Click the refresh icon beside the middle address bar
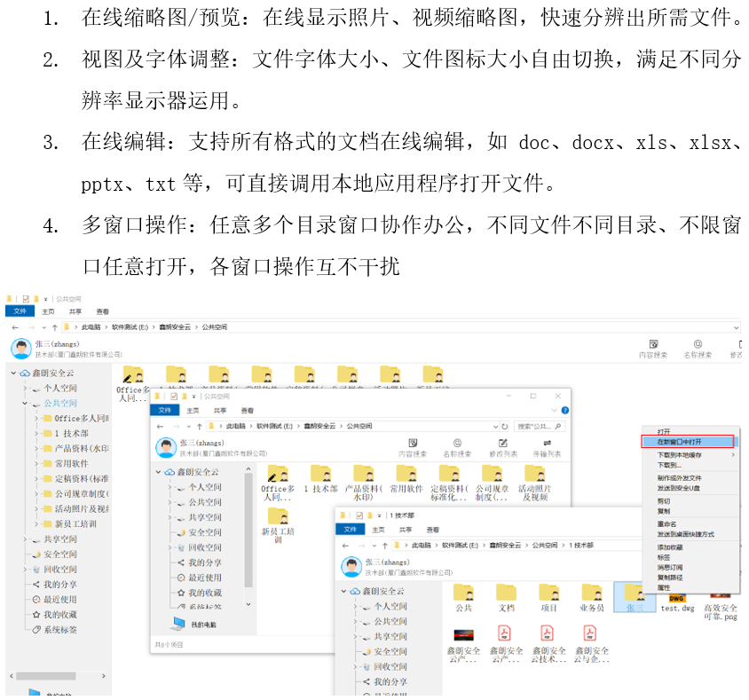 (505, 426)
